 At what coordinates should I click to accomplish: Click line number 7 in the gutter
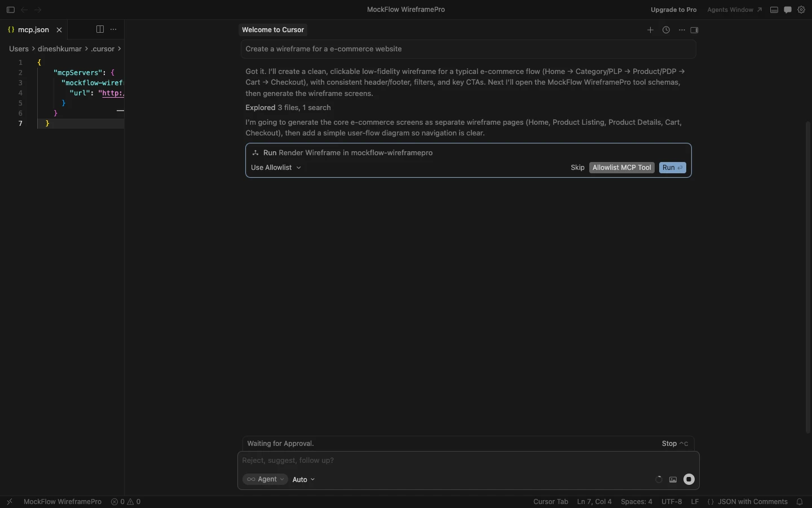pyautogui.click(x=20, y=124)
